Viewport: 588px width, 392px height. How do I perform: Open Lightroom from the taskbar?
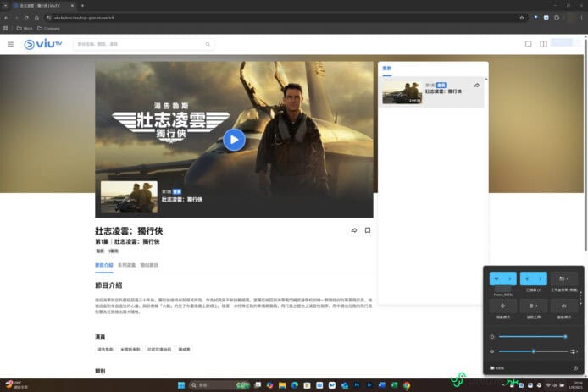(369, 385)
